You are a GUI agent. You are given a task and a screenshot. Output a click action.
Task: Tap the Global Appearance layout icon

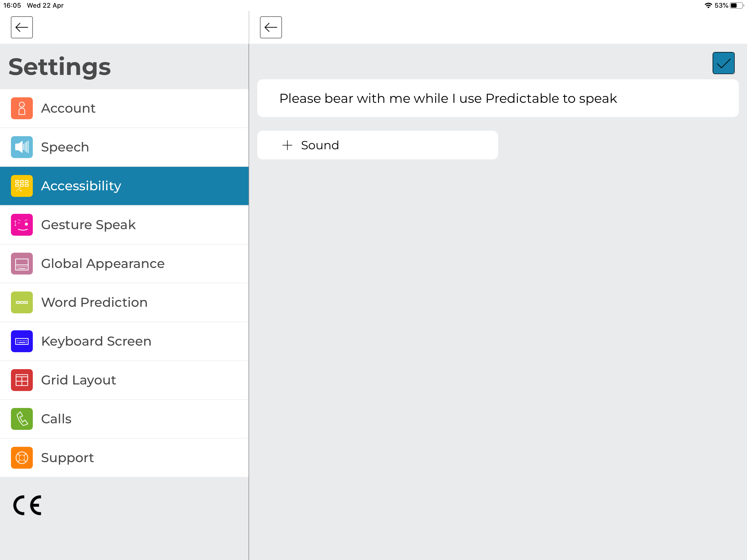click(x=22, y=264)
